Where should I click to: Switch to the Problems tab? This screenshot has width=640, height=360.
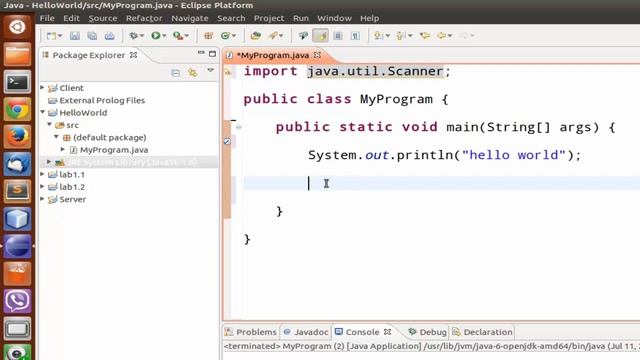tap(251, 332)
